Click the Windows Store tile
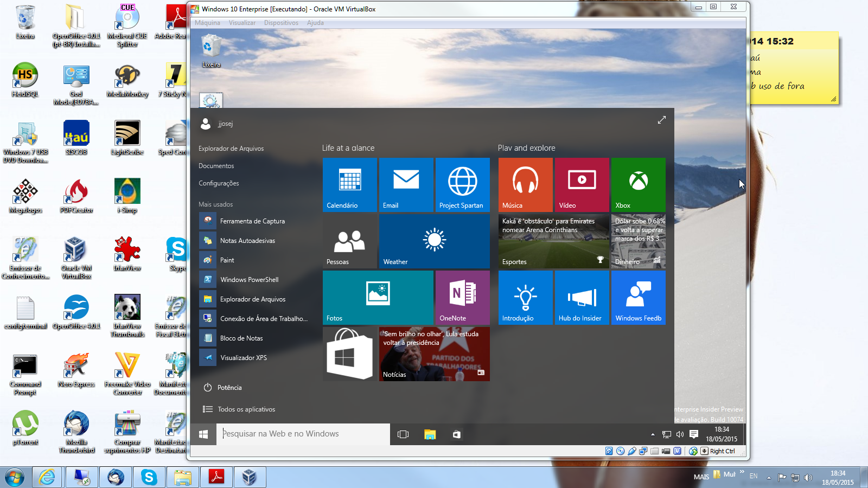The width and height of the screenshot is (868, 488). click(349, 354)
